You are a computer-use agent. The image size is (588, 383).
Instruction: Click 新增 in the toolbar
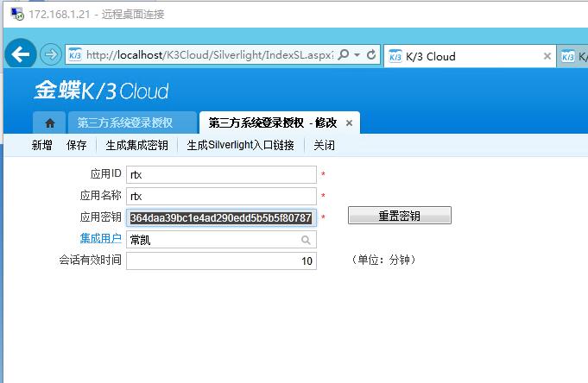41,145
